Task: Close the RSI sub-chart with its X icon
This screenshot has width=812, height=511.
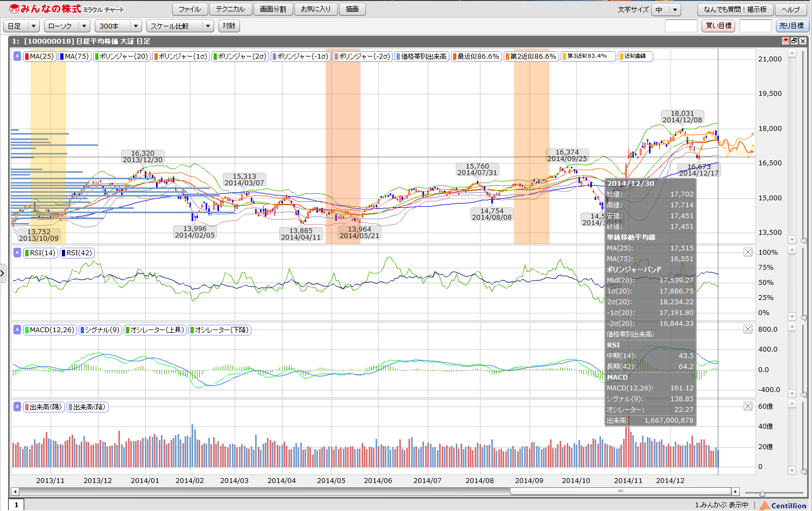Action: [x=747, y=252]
